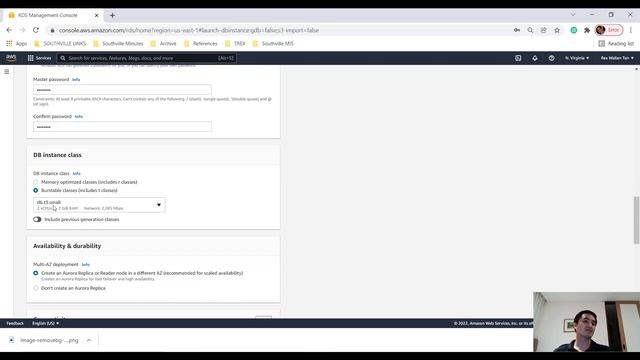This screenshot has width=640, height=360.
Task: Open Chrome three-dot menu
Action: [631, 30]
